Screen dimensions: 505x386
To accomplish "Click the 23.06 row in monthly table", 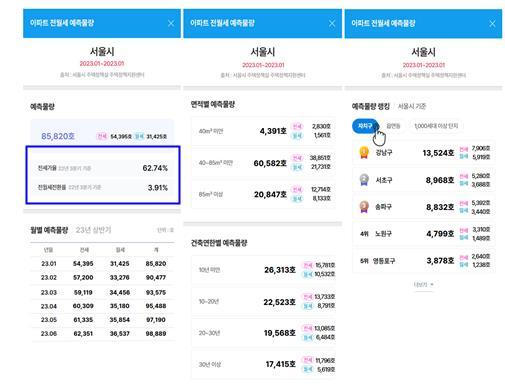I will click(102, 334).
